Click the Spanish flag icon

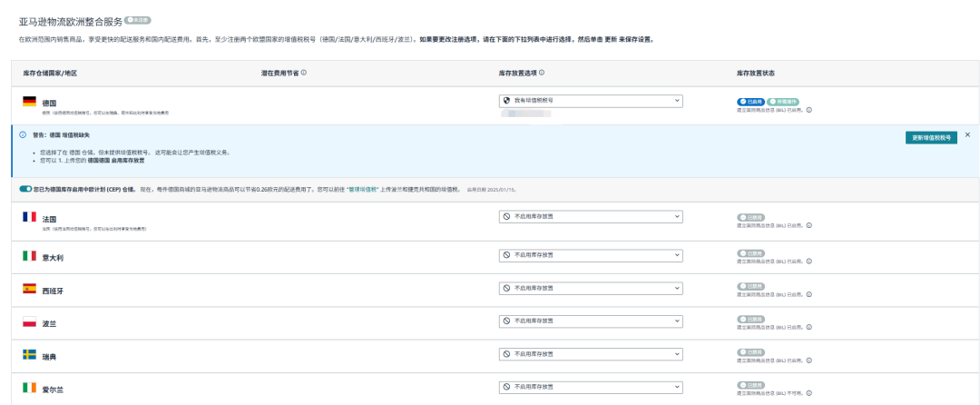click(x=29, y=289)
